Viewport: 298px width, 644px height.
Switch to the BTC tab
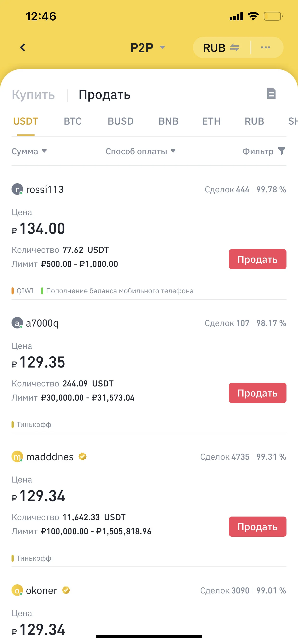[x=73, y=121]
